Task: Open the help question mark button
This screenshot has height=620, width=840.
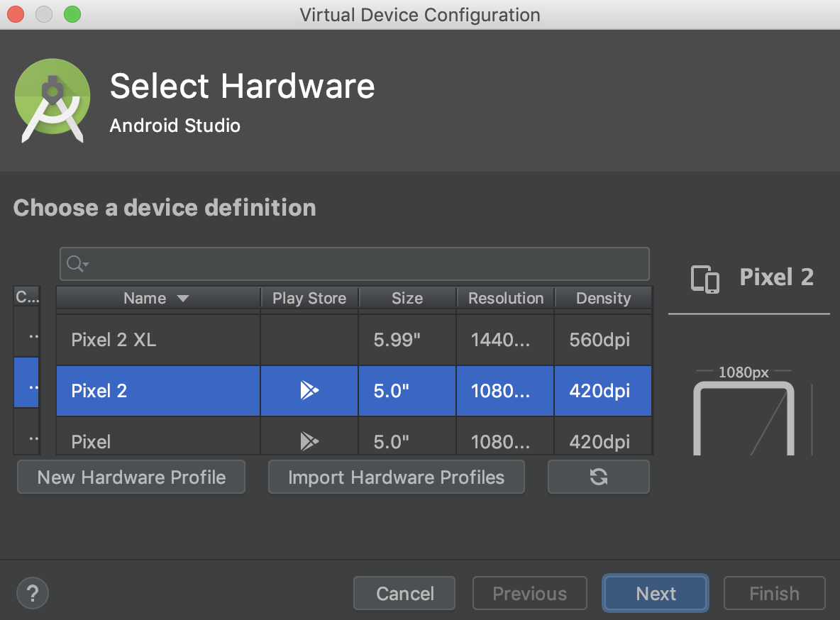Action: [x=33, y=593]
